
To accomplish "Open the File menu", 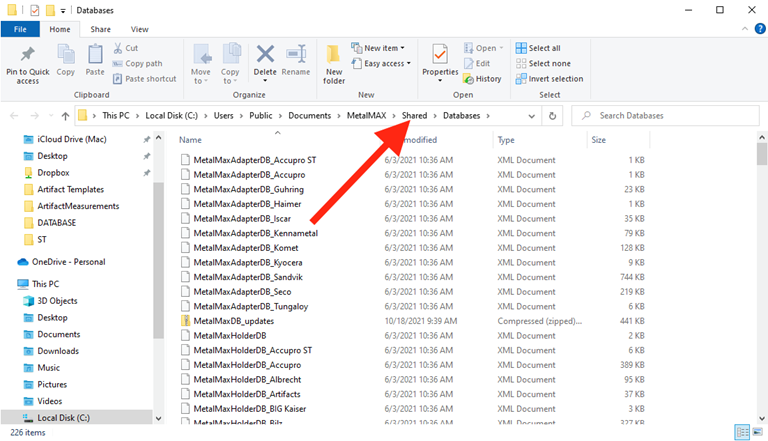I will point(20,29).
